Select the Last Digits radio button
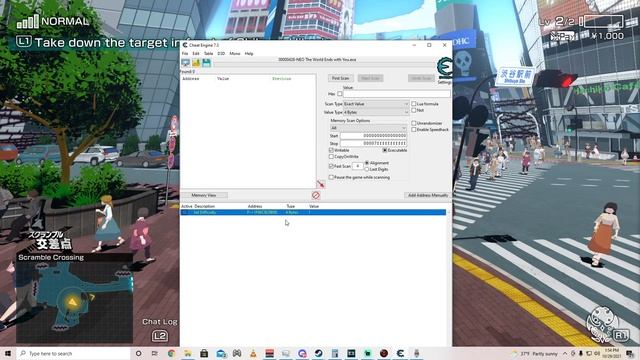This screenshot has width=640, height=360. point(367,169)
